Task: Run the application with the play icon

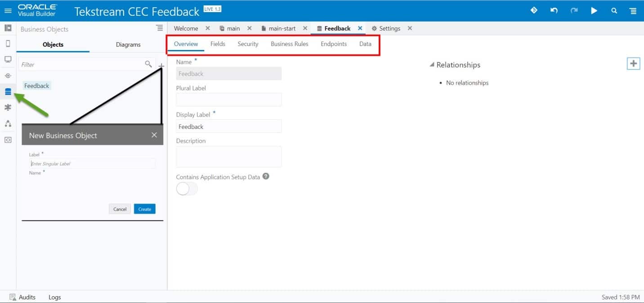Action: (x=594, y=10)
